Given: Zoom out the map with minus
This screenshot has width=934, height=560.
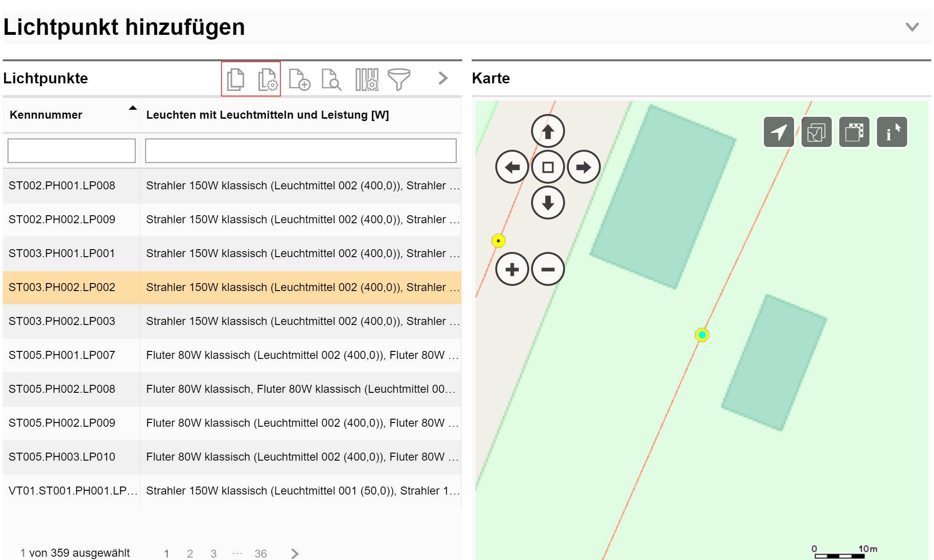Looking at the screenshot, I should pos(548,269).
